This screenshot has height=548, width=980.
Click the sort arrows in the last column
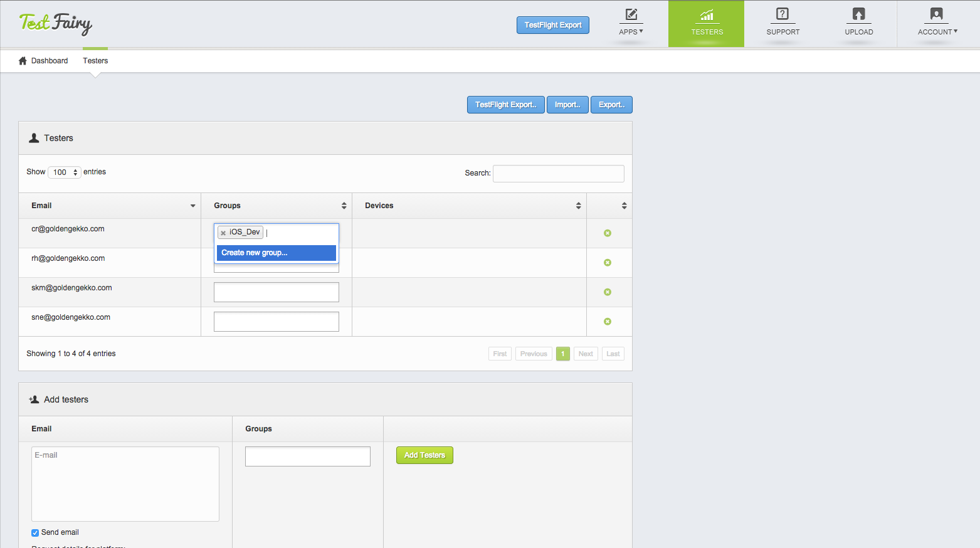624,206
